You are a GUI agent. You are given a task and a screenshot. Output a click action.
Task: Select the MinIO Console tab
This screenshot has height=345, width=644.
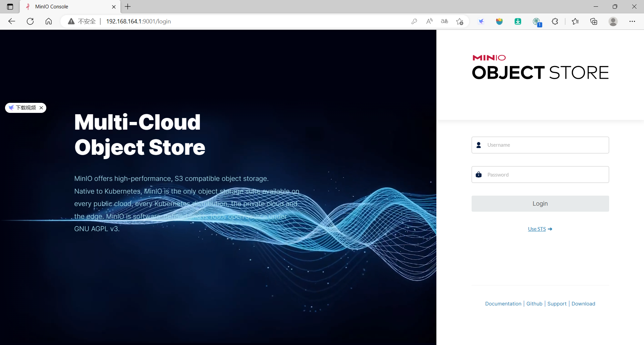pyautogui.click(x=70, y=7)
